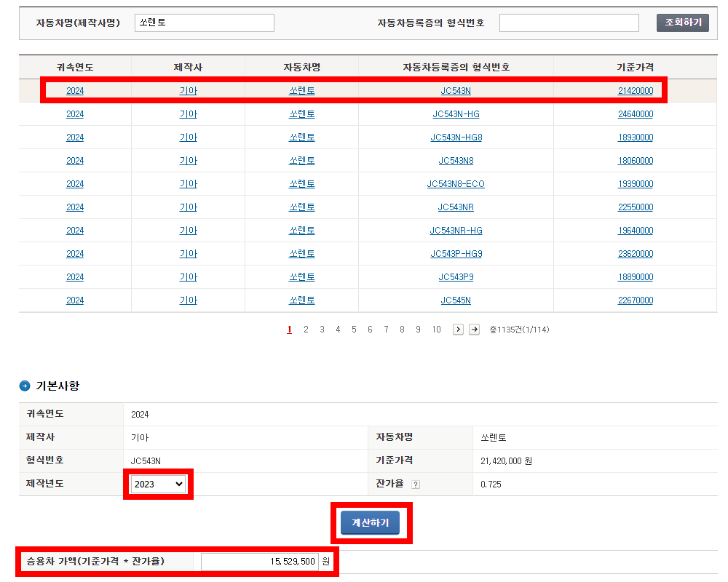Click the 기준가격 18060000 link

(635, 161)
